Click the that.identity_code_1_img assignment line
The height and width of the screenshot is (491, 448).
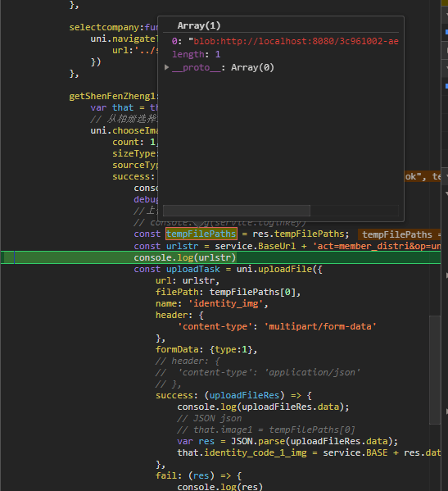[309, 452]
